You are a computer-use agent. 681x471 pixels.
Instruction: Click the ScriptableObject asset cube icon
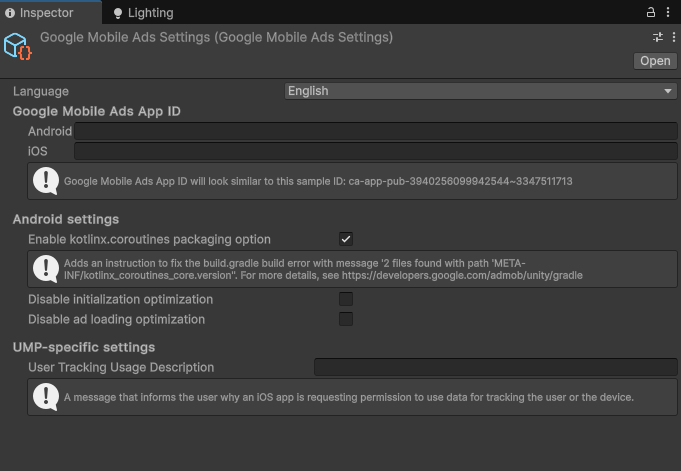coord(18,46)
